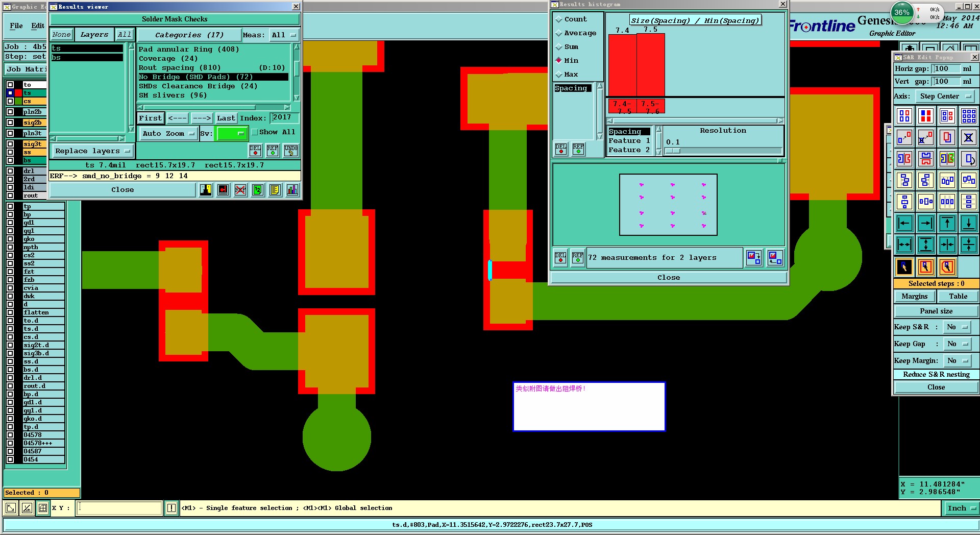Click the polygon area select icon
The width and height of the screenshot is (980, 535).
pos(947,266)
